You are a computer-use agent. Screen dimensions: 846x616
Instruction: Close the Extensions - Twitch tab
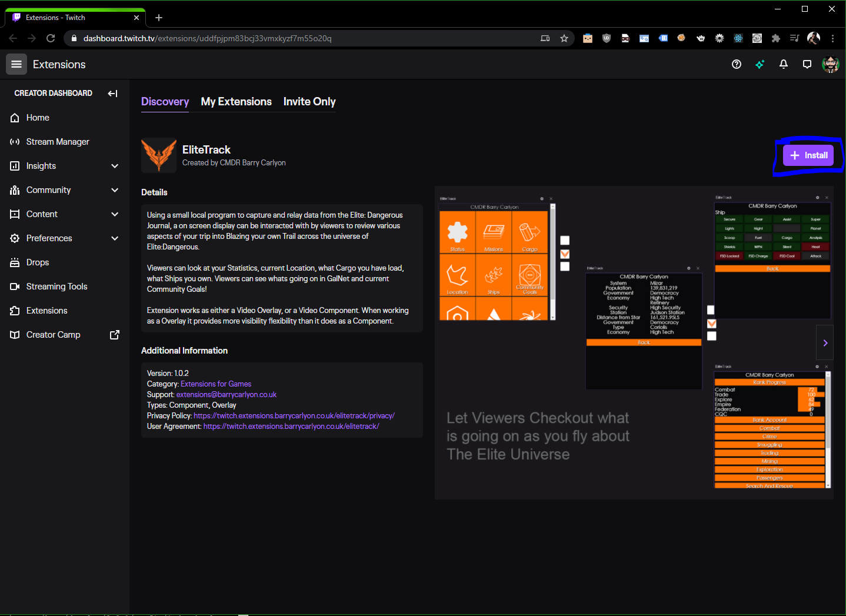point(136,18)
